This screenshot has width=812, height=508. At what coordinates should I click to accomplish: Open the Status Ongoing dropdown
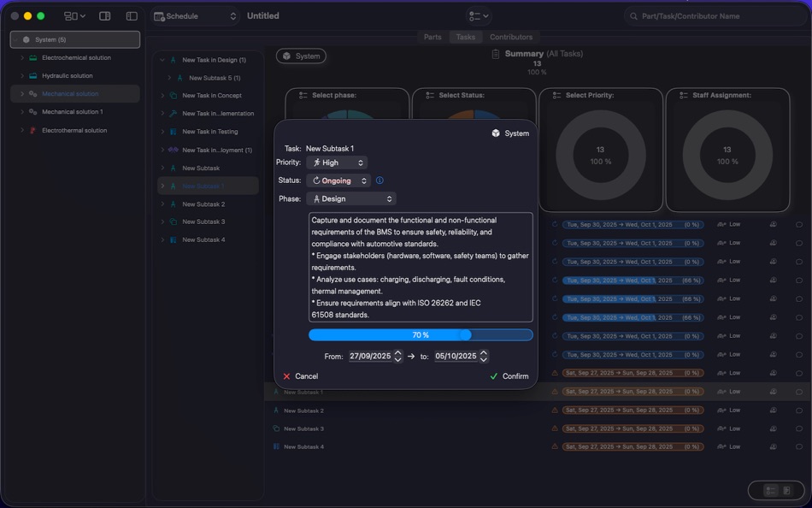(x=338, y=180)
